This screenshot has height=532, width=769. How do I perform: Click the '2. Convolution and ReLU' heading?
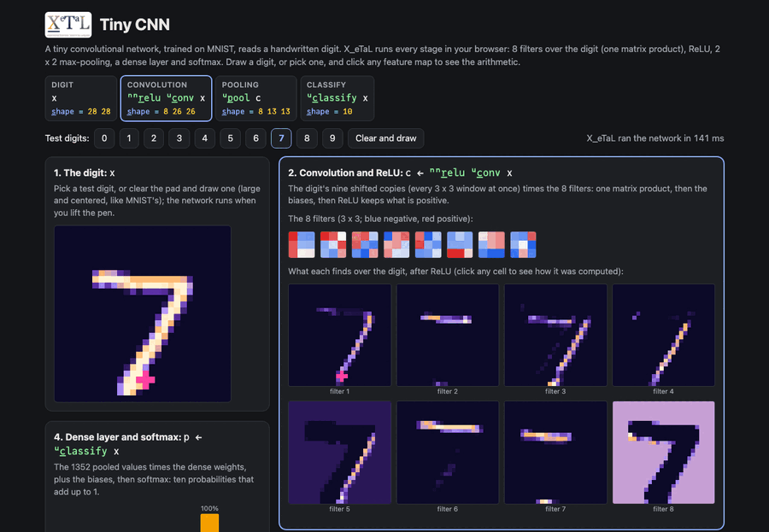click(x=400, y=172)
